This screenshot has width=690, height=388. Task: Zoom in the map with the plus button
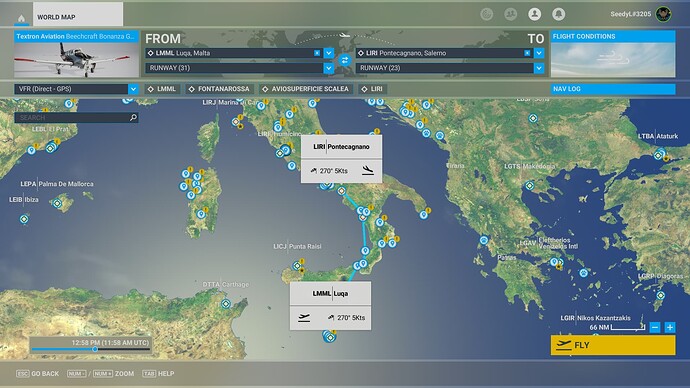(670, 327)
